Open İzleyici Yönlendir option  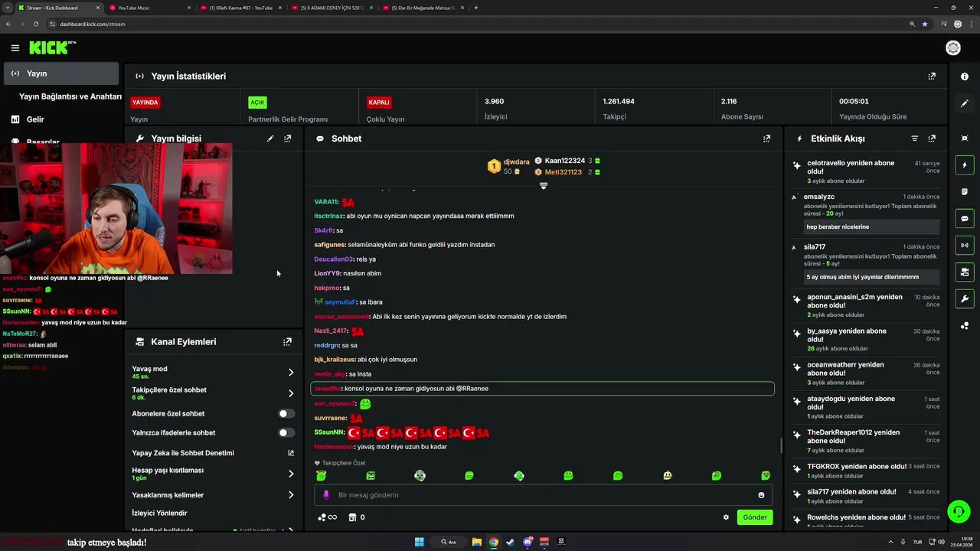pos(159,513)
